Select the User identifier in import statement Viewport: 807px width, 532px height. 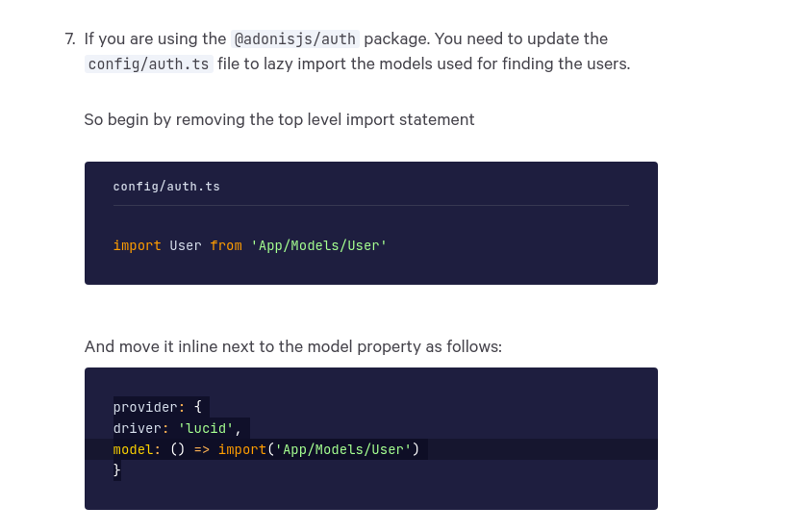(x=186, y=245)
